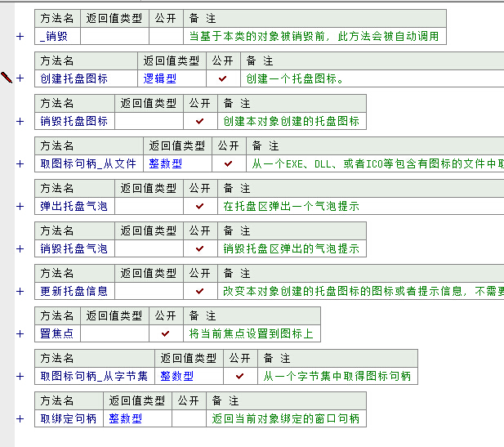
Task: Toggle empty public cell for _销毁
Action: click(166, 36)
